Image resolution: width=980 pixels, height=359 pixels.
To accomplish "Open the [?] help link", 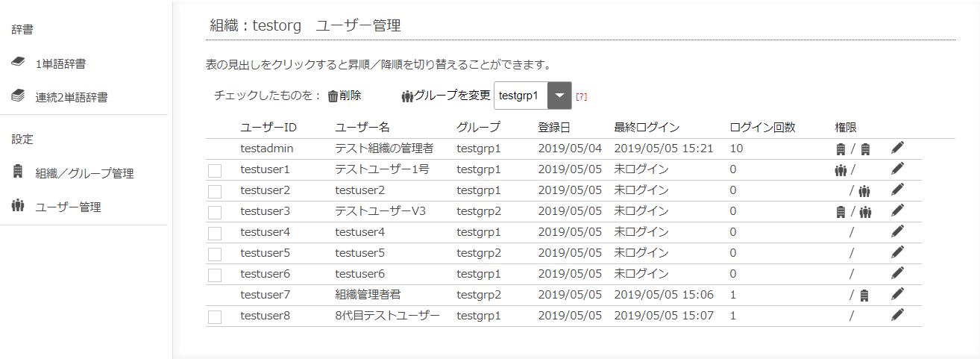I will point(581,96).
